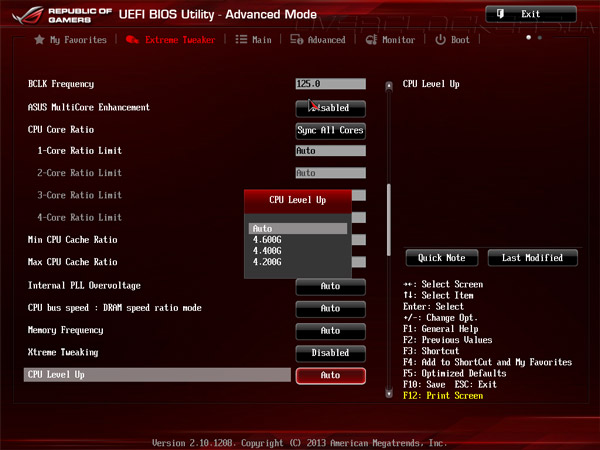Select the Min CPU Cache Ratio label
The width and height of the screenshot is (600, 450).
pos(73,240)
